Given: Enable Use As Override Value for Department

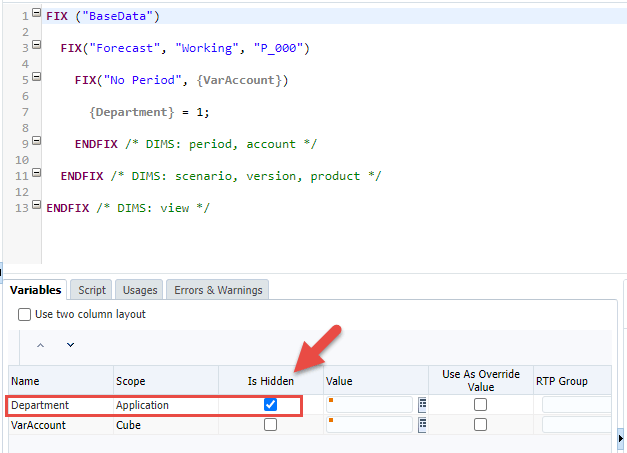Looking at the screenshot, I should 480,405.
